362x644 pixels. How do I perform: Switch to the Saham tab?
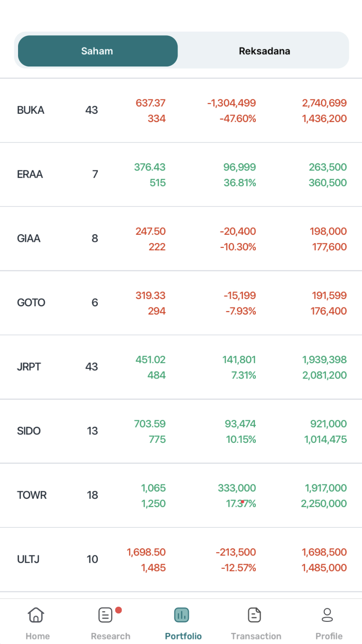click(x=98, y=51)
